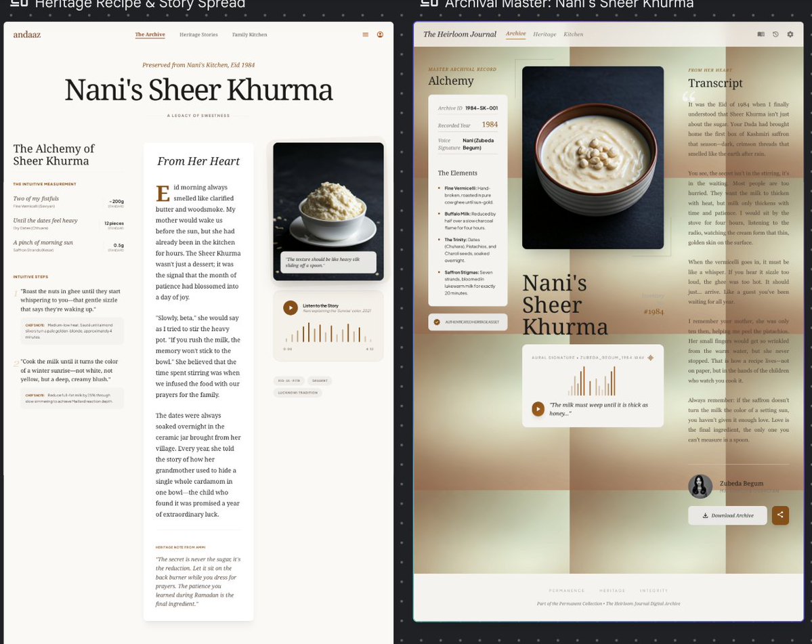
Task: Select The Archive tab in andaaz nav
Action: pyautogui.click(x=150, y=35)
